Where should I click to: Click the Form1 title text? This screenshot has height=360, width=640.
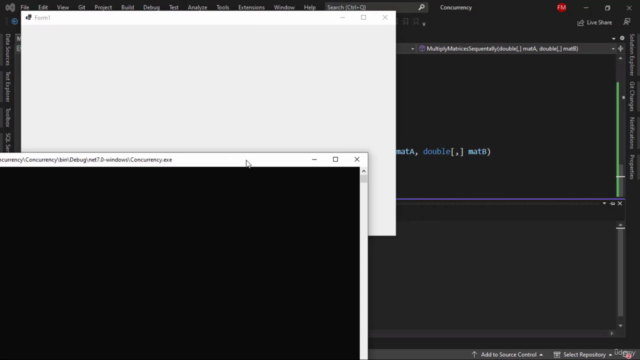tap(42, 18)
